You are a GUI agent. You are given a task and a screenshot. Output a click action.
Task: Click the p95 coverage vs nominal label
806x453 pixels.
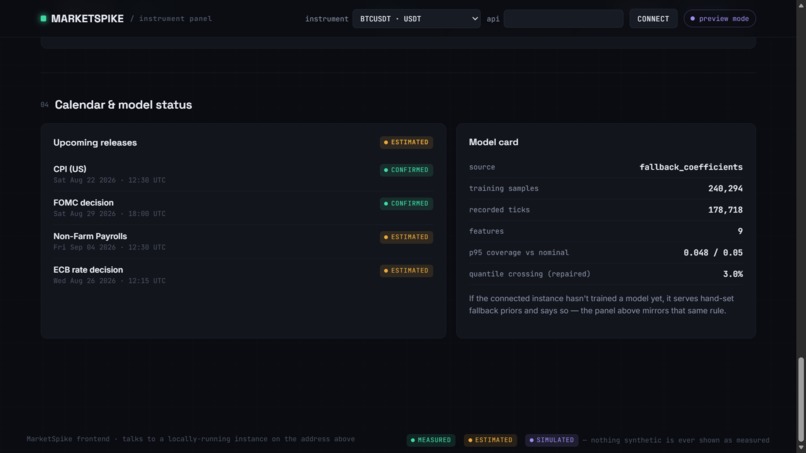[x=519, y=252]
